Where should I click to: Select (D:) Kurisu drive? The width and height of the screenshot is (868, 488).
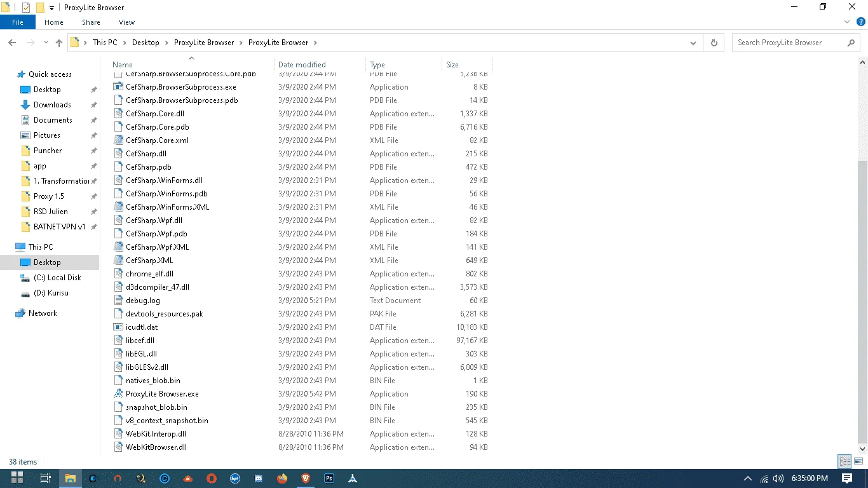[51, 293]
